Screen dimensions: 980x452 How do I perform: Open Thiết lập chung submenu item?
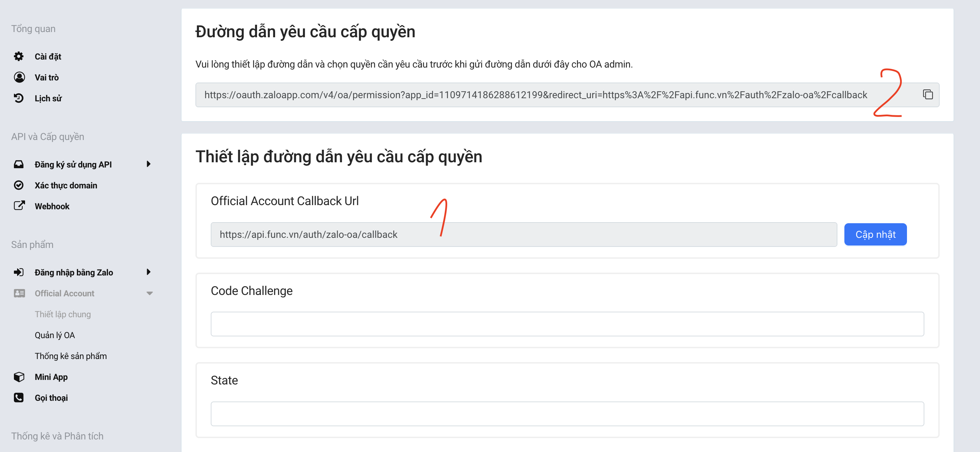pyautogui.click(x=63, y=314)
